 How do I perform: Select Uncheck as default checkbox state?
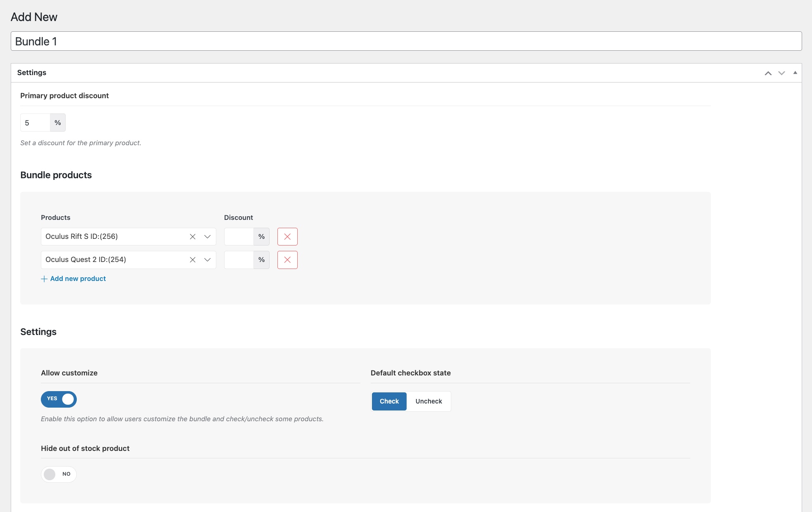coord(428,401)
